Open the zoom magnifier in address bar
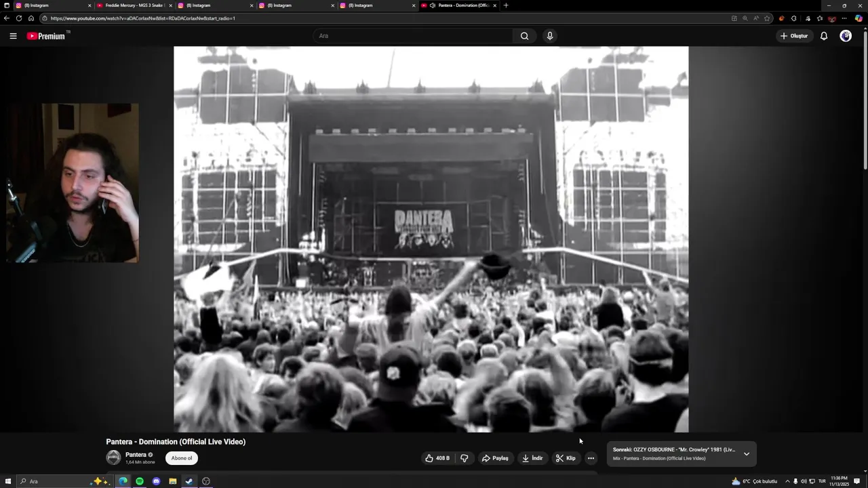The image size is (868, 488). pyautogui.click(x=745, y=18)
